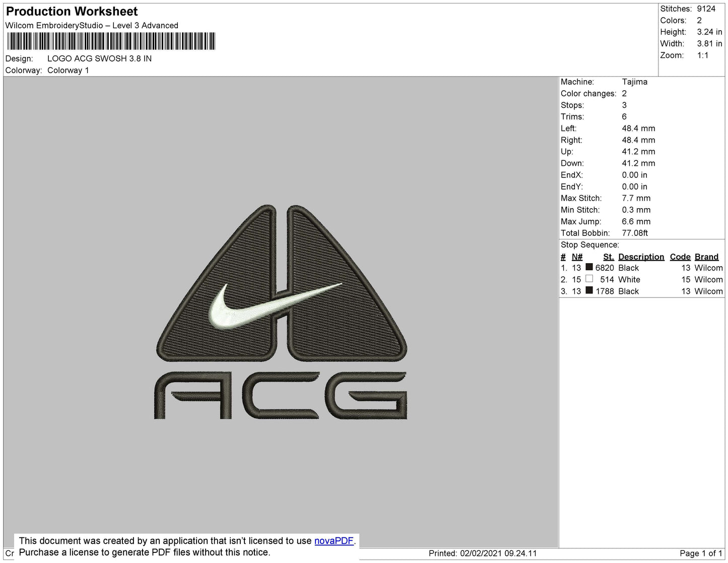728x563 pixels.
Task: Select 'Wilcom EmbroideryStudio – Level 3 Advanced' text
Action: [x=92, y=26]
